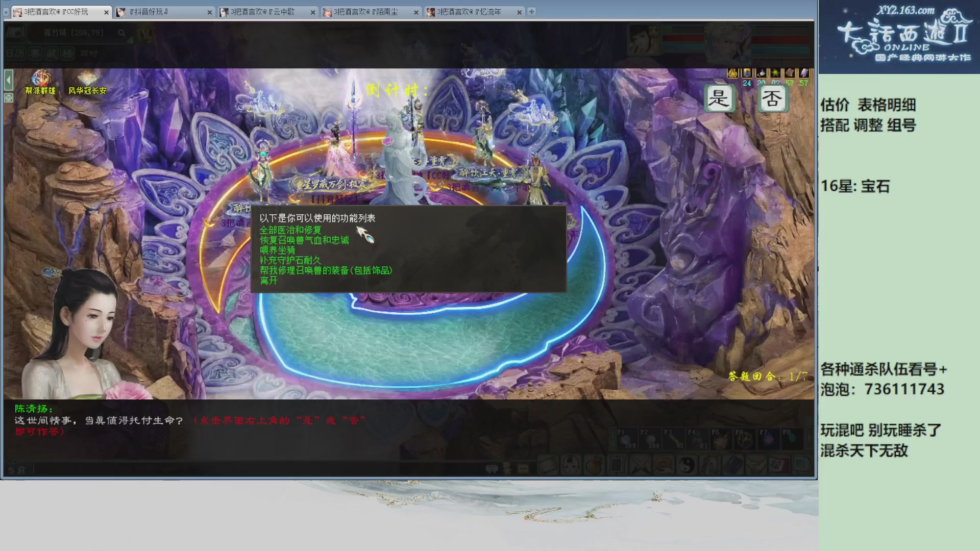
Task: Select 恢复召唤兽气血和忠诚 option
Action: coord(304,240)
